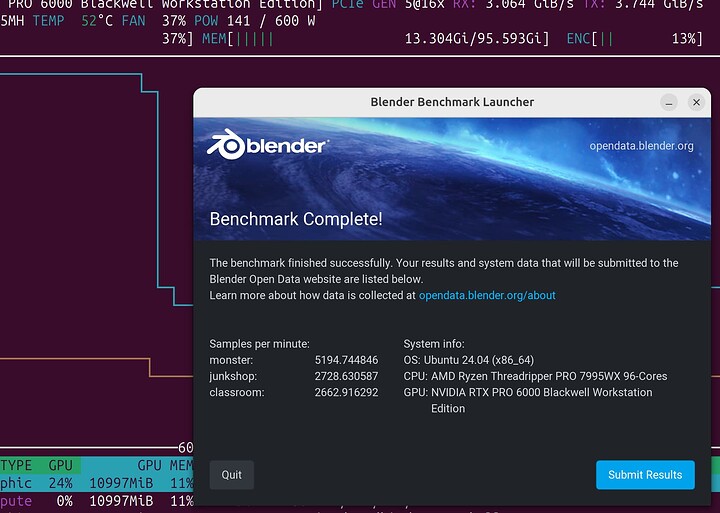Click the Blender logo in the banner
Image resolution: width=720 pixels, height=513 pixels.
point(267,145)
